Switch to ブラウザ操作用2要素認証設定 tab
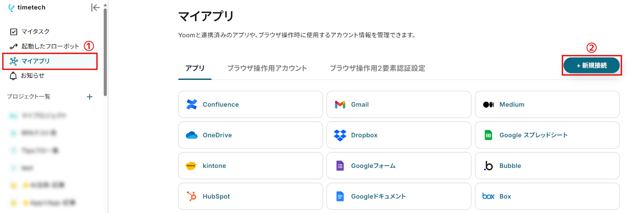The height and width of the screenshot is (213, 644). click(377, 68)
